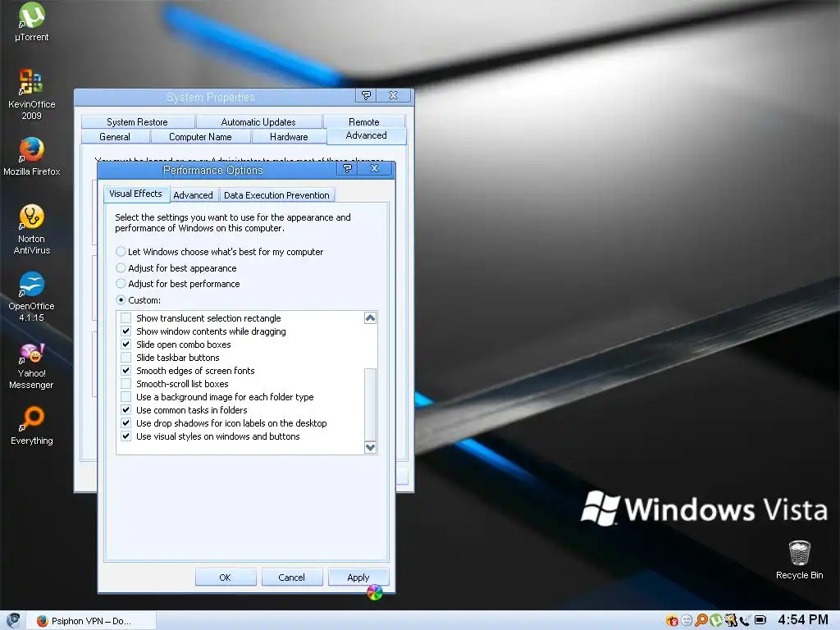The height and width of the screenshot is (630, 840).
Task: Select Let Windows choose what's best option
Action: click(x=220, y=252)
